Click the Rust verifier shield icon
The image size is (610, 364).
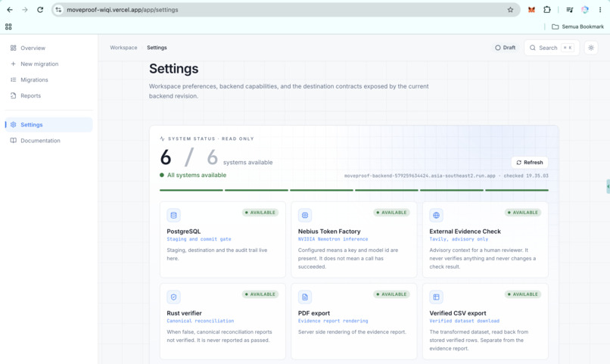point(173,297)
